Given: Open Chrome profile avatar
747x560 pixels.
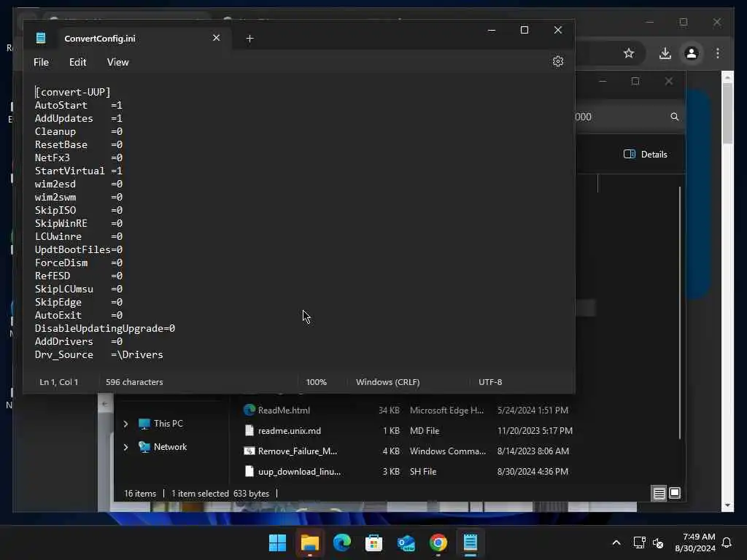Looking at the screenshot, I should pyautogui.click(x=692, y=53).
